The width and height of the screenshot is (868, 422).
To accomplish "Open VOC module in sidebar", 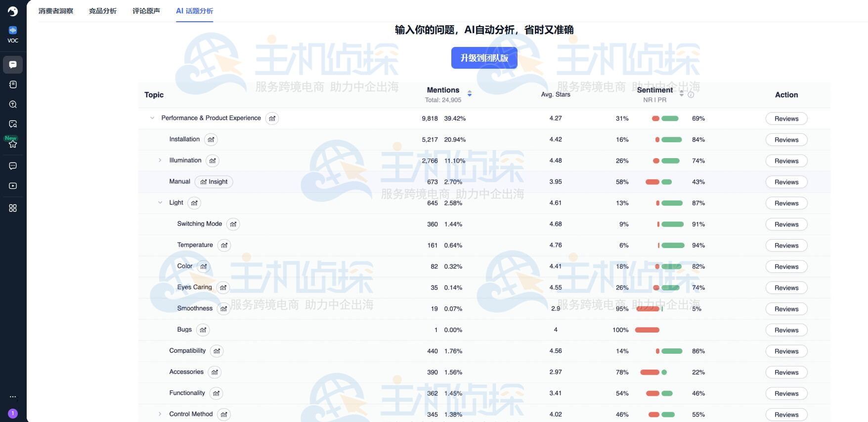I will (13, 35).
